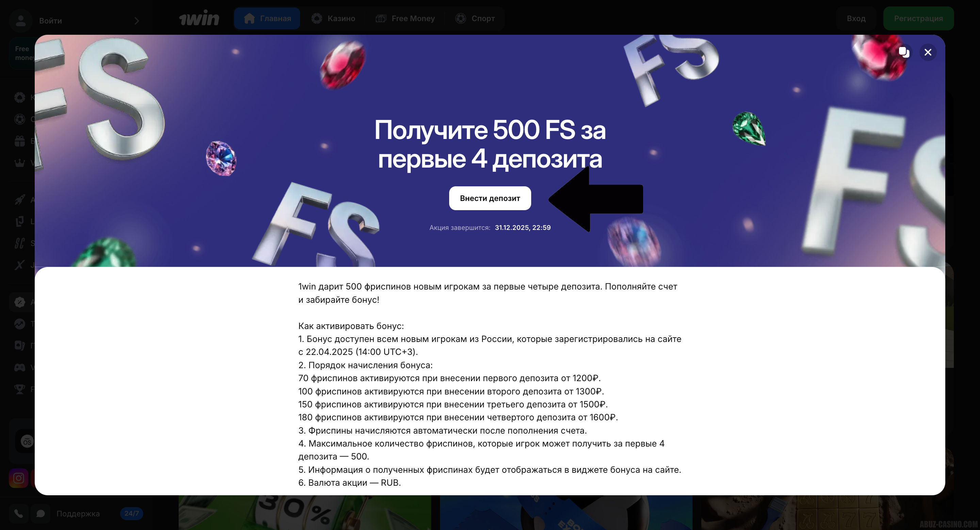Expand the Войти profile chevron
Image resolution: width=980 pixels, height=530 pixels.
pyautogui.click(x=136, y=21)
